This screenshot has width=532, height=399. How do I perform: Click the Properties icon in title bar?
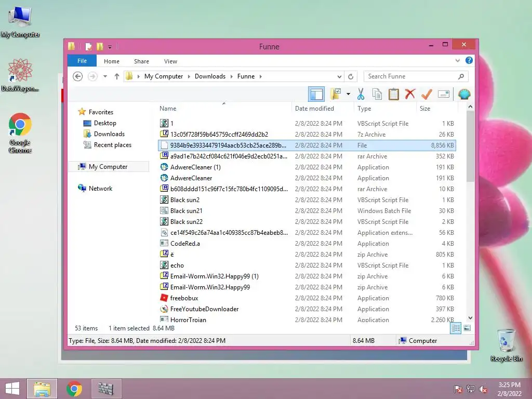click(x=88, y=46)
